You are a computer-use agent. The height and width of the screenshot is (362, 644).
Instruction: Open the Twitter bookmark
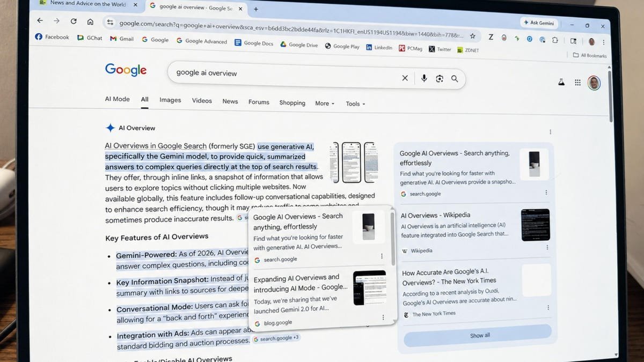tap(440, 49)
